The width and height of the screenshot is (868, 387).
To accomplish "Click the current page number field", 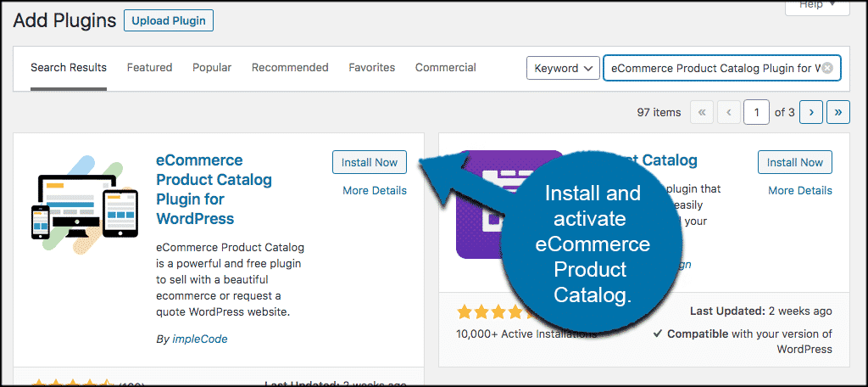I will click(x=757, y=113).
